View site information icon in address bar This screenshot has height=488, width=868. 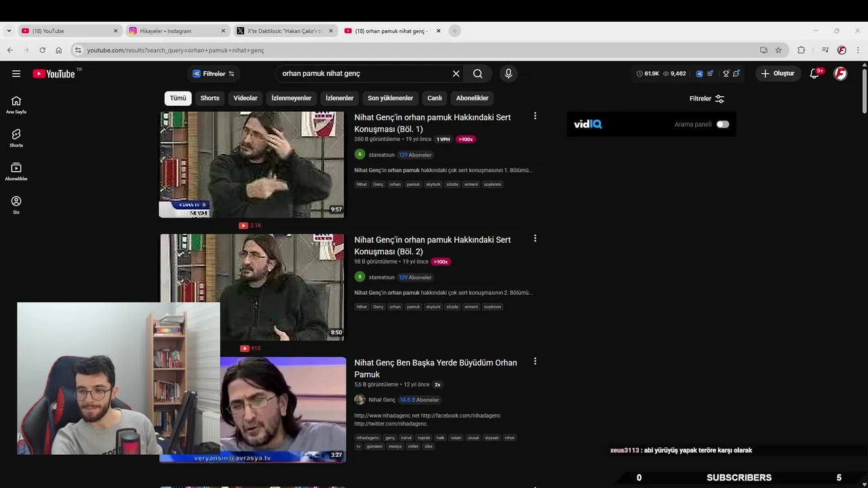(x=78, y=50)
